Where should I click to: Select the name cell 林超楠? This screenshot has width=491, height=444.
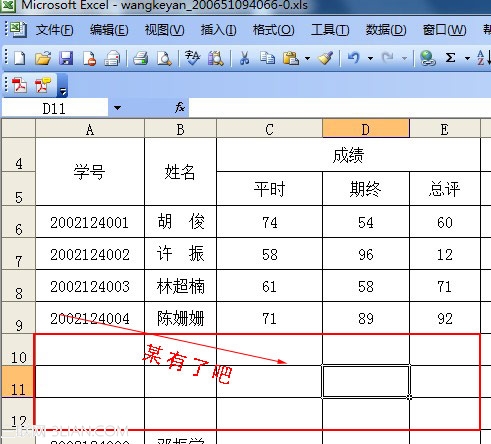(180, 286)
